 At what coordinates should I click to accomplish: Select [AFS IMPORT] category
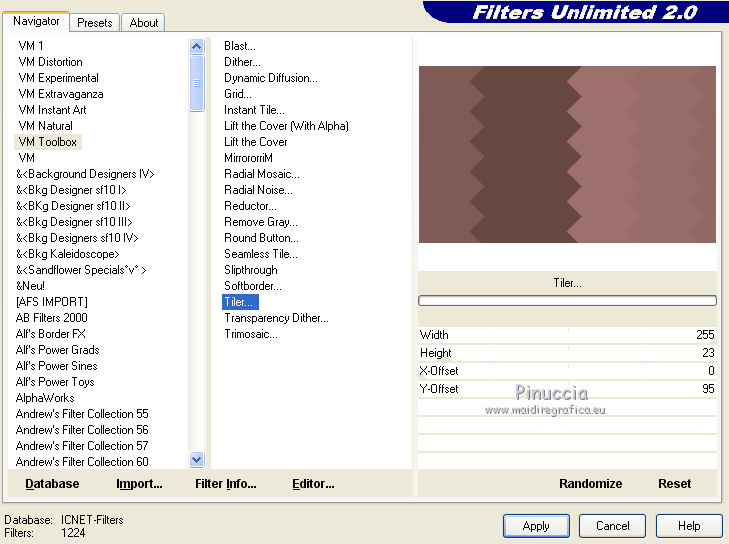click(x=52, y=302)
